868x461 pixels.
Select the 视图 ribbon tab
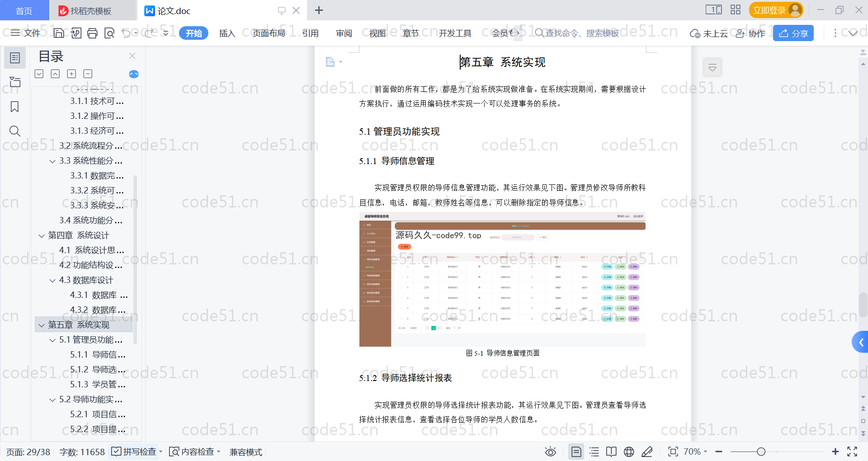click(x=377, y=33)
